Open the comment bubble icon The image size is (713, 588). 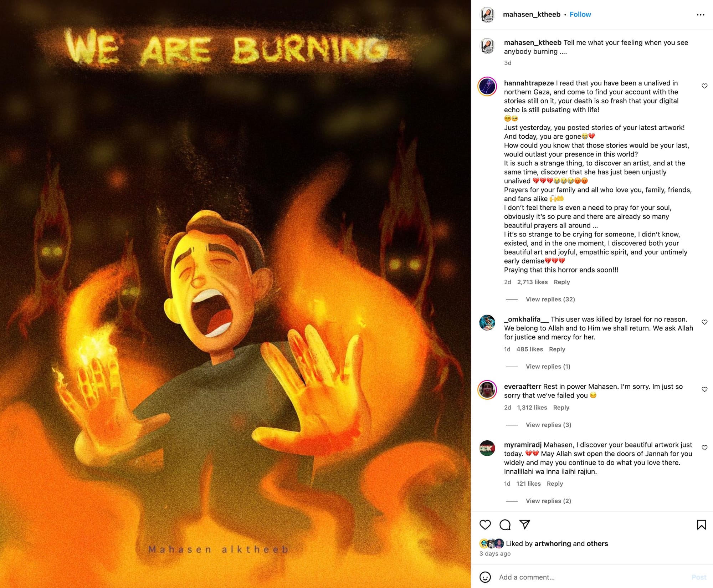click(x=505, y=525)
